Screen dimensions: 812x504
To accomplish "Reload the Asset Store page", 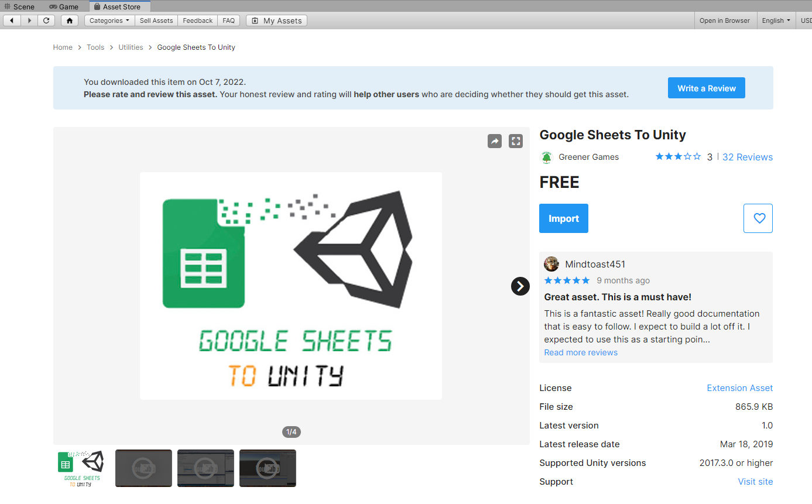I will pos(46,20).
